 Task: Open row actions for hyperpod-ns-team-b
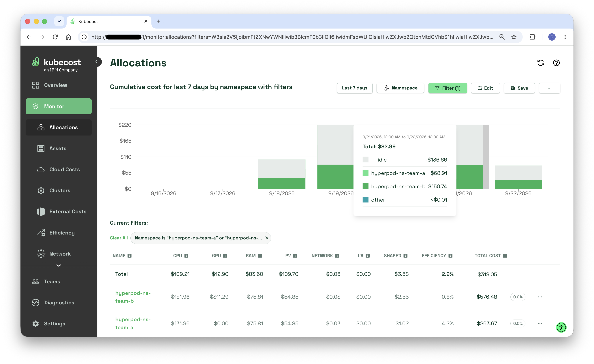coord(540,297)
